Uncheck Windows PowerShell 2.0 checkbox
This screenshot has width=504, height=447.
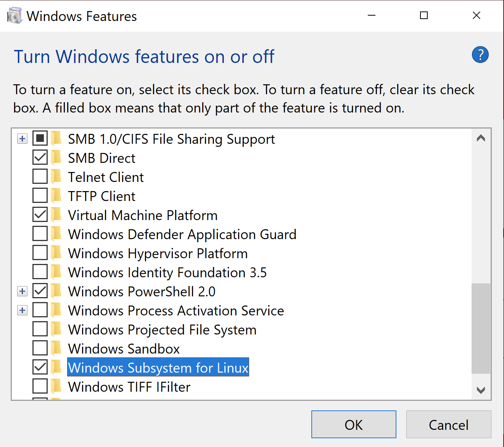[x=40, y=291]
